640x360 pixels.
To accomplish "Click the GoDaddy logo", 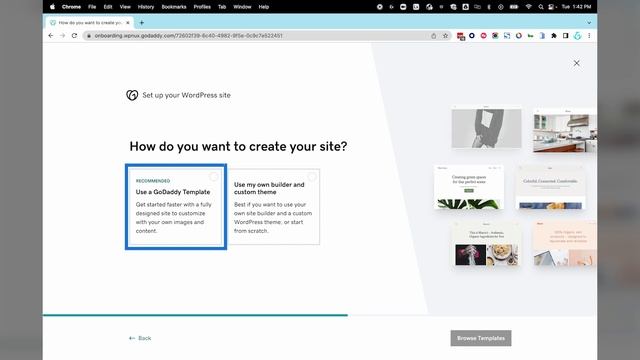I will click(x=132, y=95).
